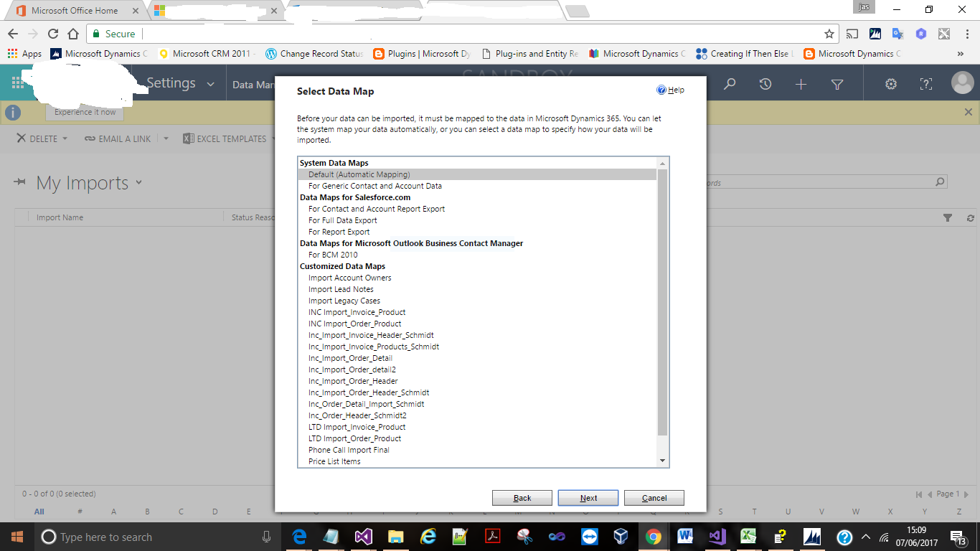
Task: Click scroll-down arrow of data map list
Action: tap(663, 461)
